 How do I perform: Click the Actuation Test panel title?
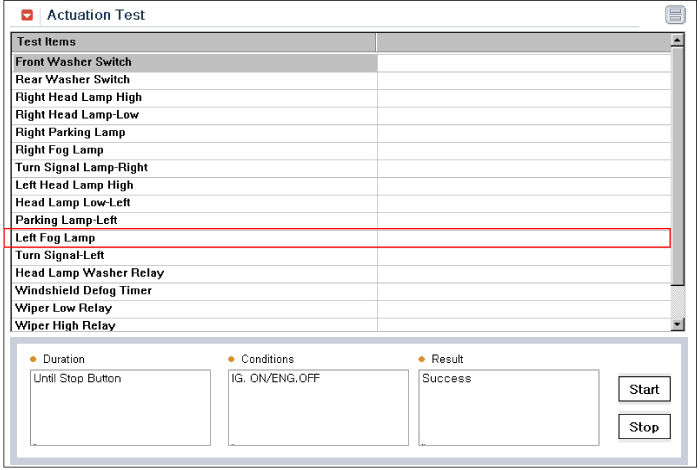point(96,15)
